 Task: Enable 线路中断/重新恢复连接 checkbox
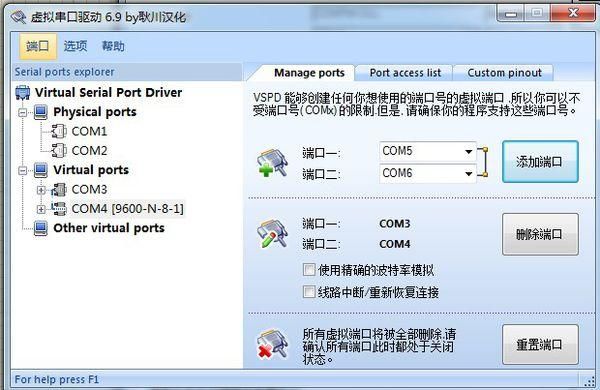point(309,292)
